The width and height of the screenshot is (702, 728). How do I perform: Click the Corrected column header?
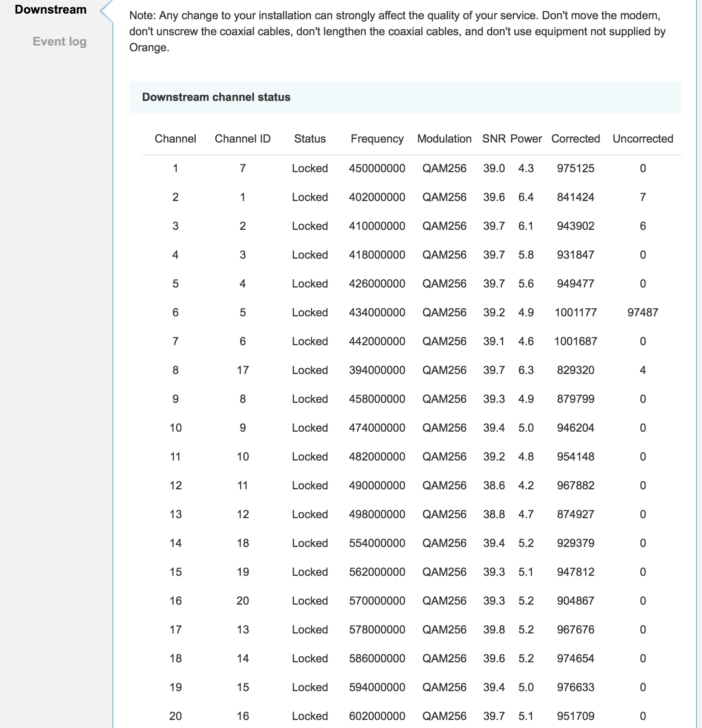[x=576, y=139]
